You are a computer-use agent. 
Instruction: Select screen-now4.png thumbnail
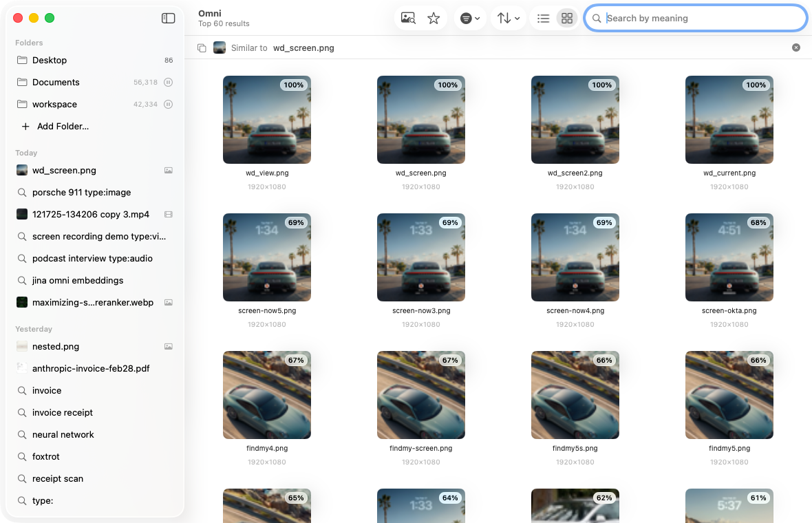point(575,257)
